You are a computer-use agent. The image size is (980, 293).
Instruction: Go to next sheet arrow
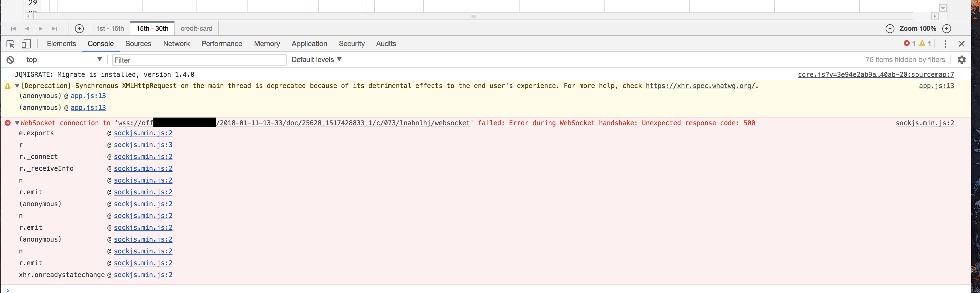tap(41, 29)
